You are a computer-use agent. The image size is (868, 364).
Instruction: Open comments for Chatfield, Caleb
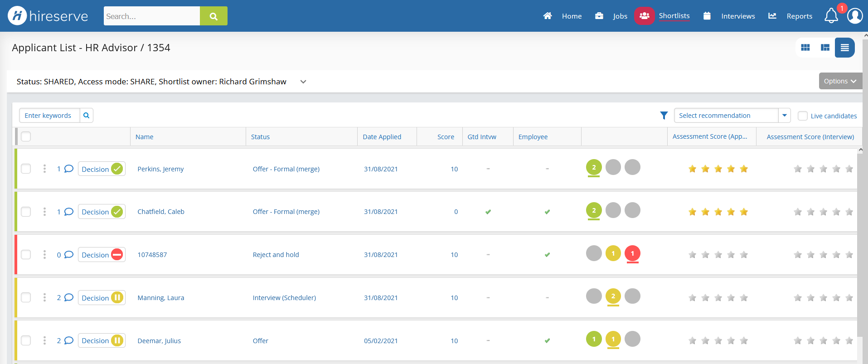click(x=69, y=212)
